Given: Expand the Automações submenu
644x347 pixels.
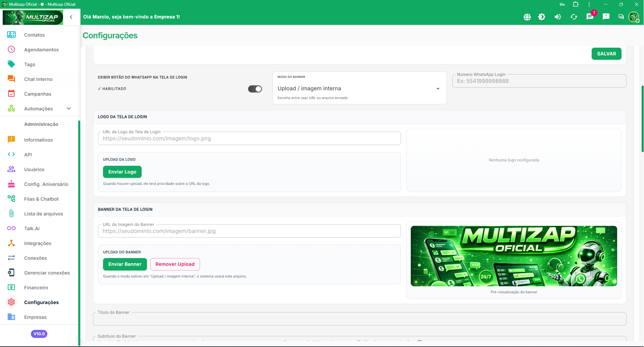Looking at the screenshot, I should pyautogui.click(x=69, y=108).
